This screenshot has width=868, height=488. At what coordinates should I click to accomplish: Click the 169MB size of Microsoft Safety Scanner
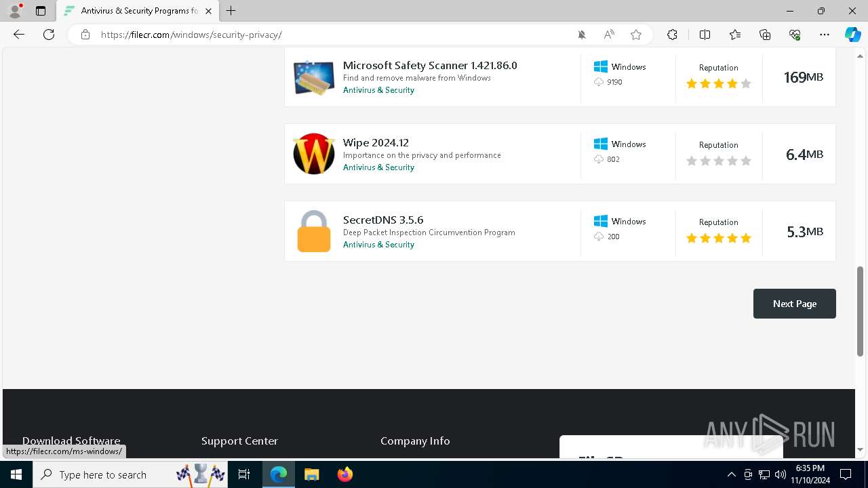(x=804, y=77)
